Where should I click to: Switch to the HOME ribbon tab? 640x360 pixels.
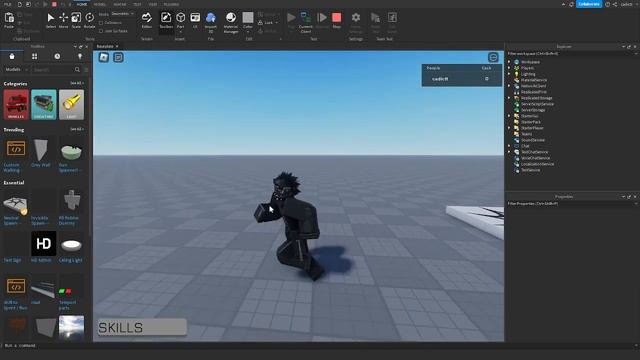(x=82, y=4)
